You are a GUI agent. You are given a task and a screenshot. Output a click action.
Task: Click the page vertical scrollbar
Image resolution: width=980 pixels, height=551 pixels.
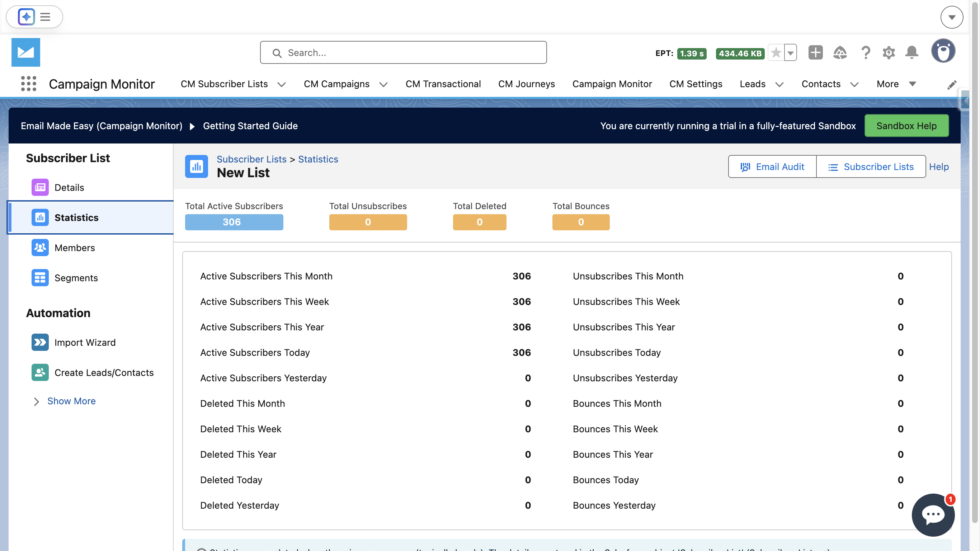click(975, 263)
